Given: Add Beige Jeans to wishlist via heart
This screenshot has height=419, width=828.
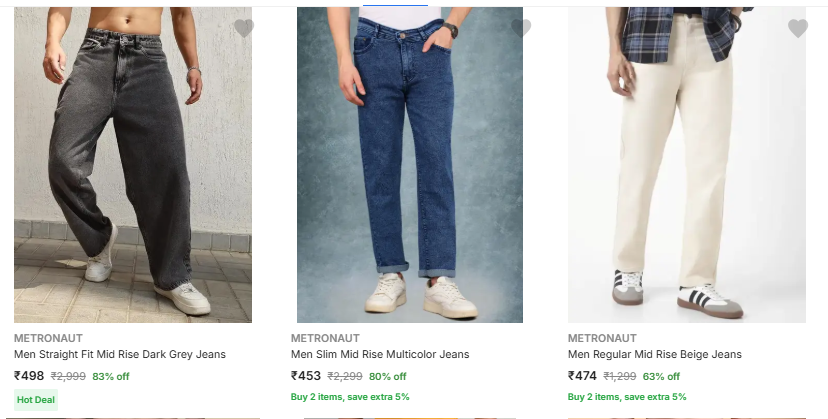Looking at the screenshot, I should coord(798,29).
